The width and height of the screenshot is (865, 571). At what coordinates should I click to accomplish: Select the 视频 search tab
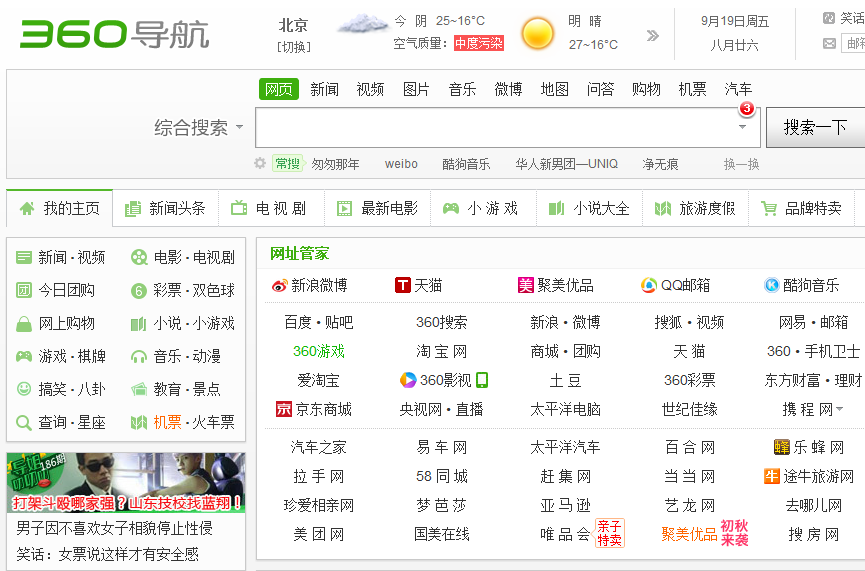pos(370,89)
